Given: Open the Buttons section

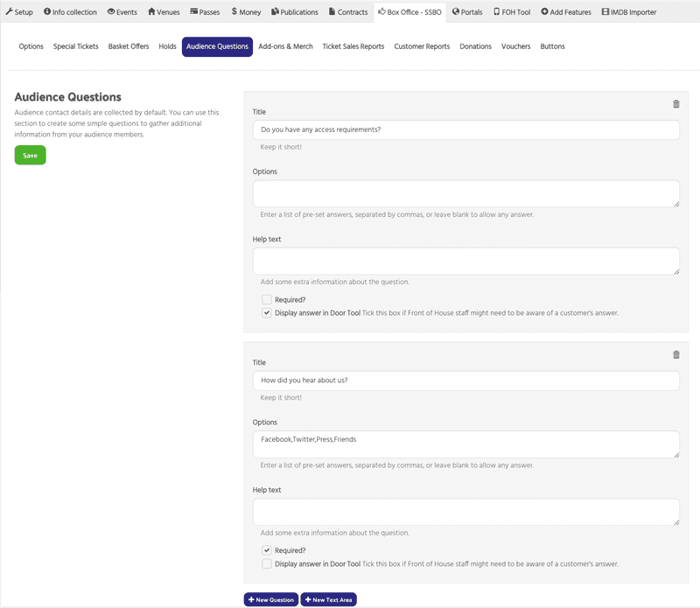Looking at the screenshot, I should coord(552,46).
